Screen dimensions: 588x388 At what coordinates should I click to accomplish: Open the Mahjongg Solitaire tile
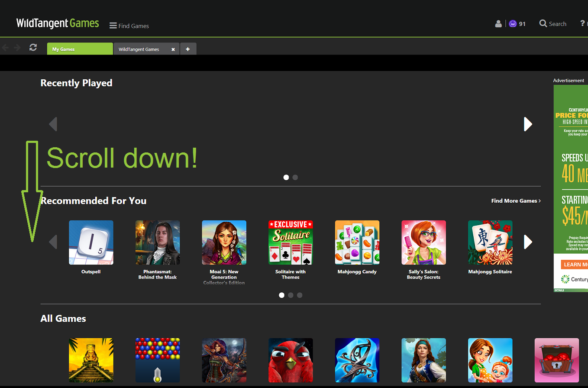click(490, 242)
